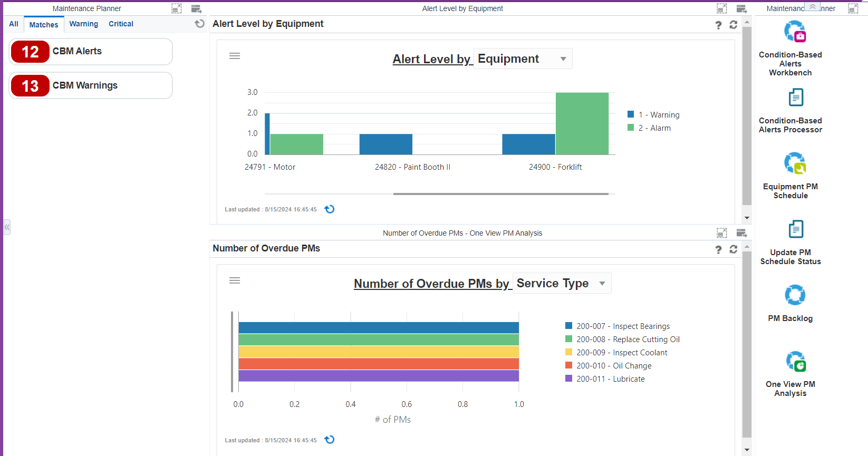
Task: Open hamburger menu on Alert Level chart
Action: click(235, 56)
